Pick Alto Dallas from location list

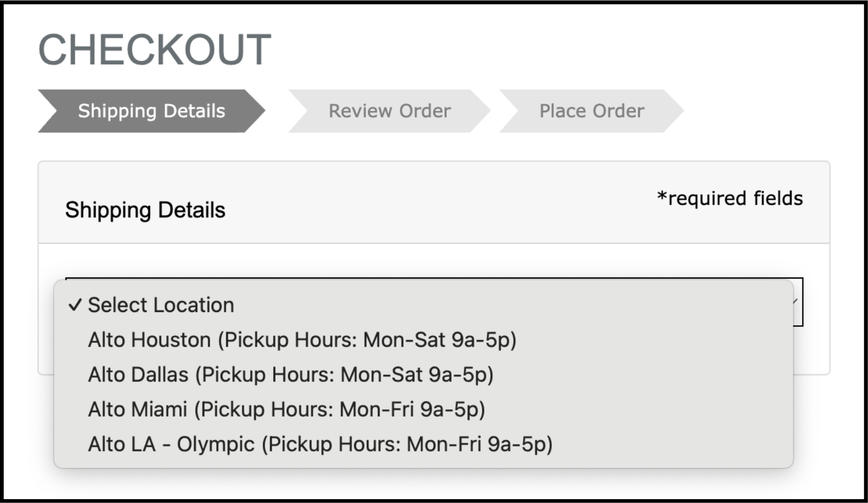point(138,375)
